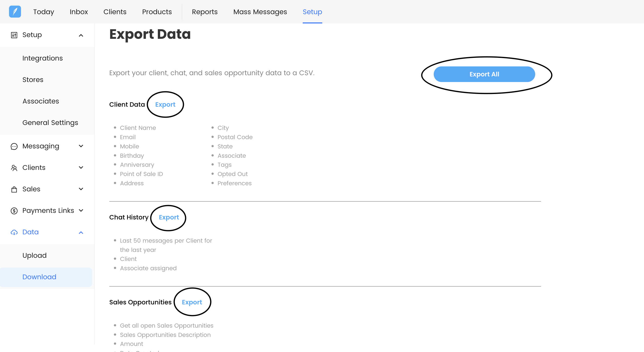The image size is (644, 352).
Task: Click the Payments Links dollar icon
Action: pos(14,211)
